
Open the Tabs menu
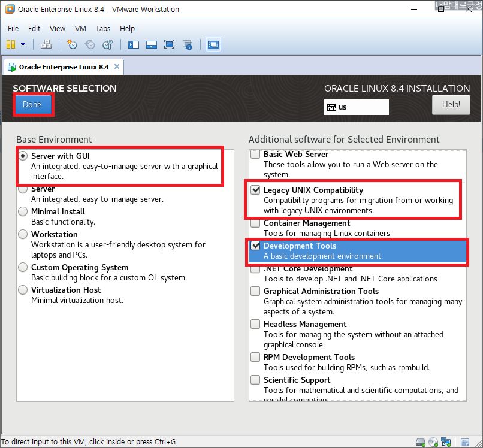[x=103, y=29]
